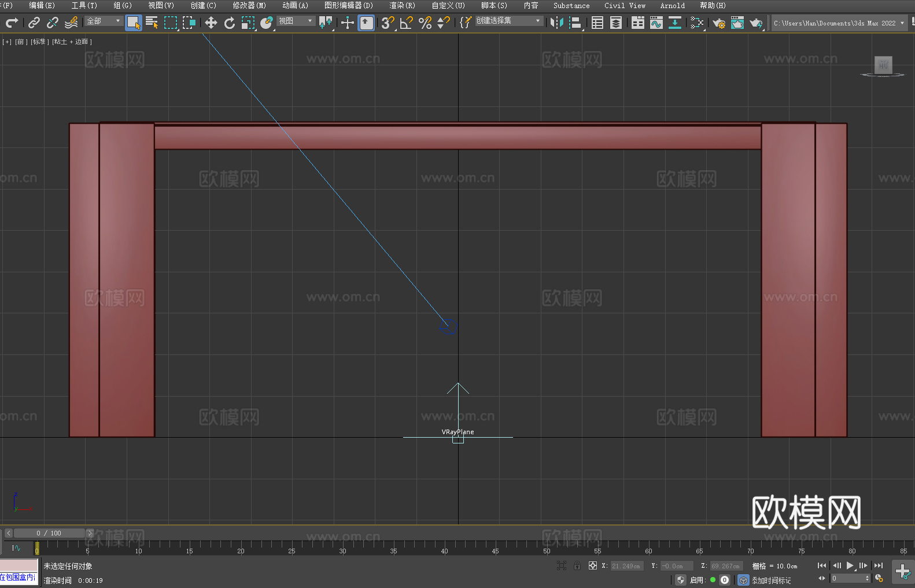Viewport: 915px width, 588px height.
Task: Open the Substance menu
Action: 571,5
